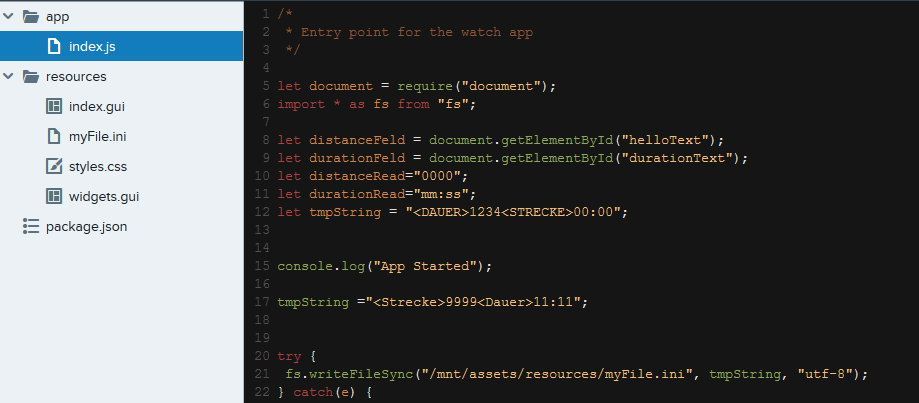919x403 pixels.
Task: Click the widgets.gui layout icon
Action: point(54,196)
